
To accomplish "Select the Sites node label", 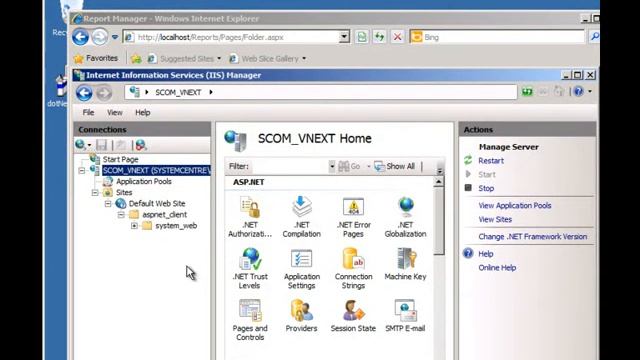I will coord(124,192).
